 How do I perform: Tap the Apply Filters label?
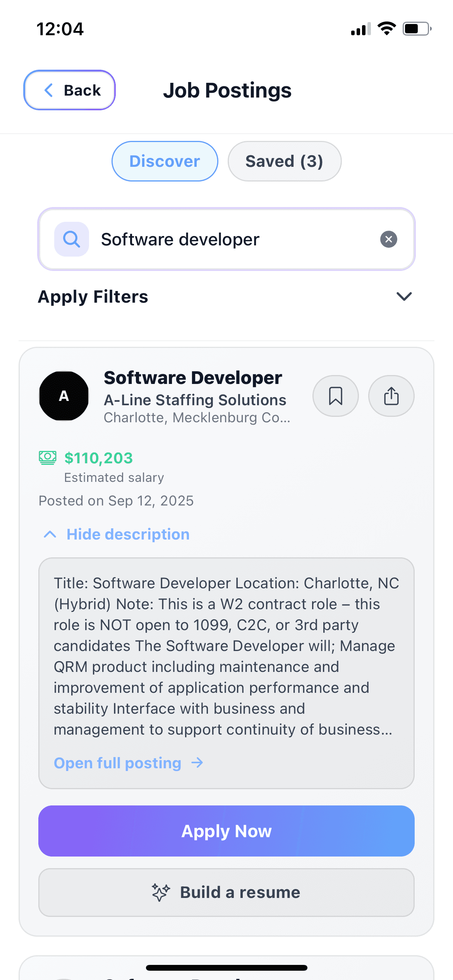(93, 297)
